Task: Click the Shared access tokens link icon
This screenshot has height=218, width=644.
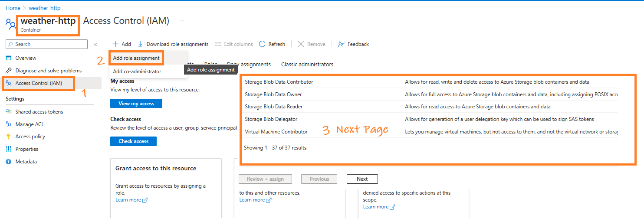Action: (x=9, y=112)
